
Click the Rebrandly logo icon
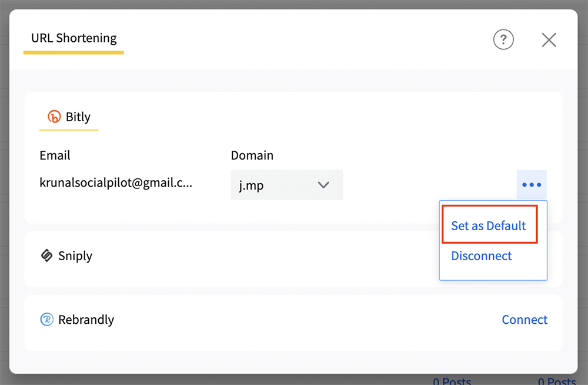[47, 319]
